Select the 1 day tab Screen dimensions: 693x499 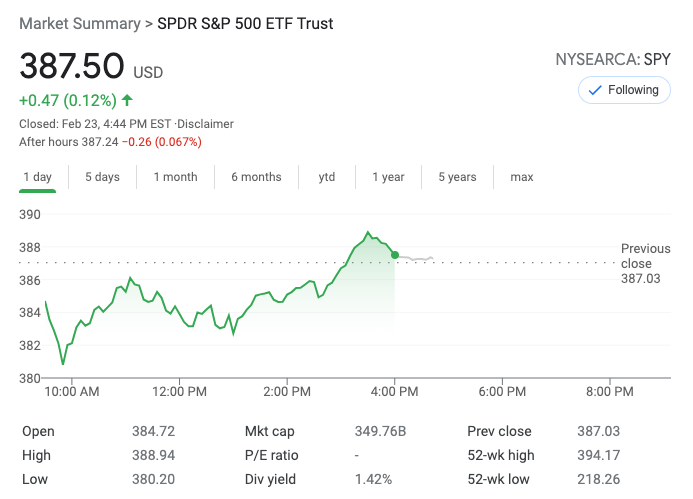point(38,177)
